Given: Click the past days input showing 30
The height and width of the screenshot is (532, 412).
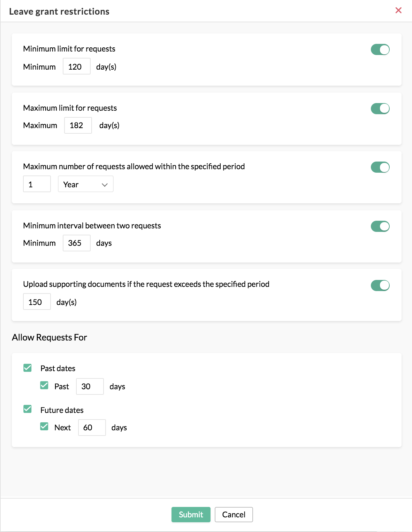Looking at the screenshot, I should (90, 386).
